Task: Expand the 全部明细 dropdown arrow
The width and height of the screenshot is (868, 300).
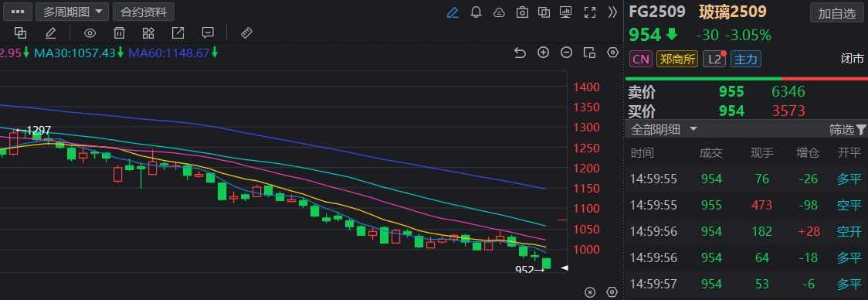Action: tap(693, 129)
